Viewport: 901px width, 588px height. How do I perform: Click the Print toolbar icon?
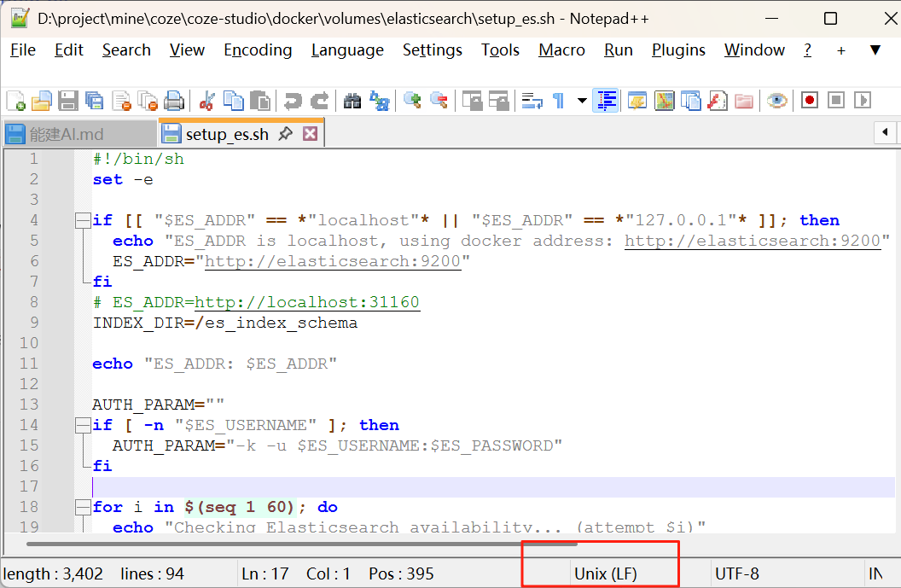(x=173, y=100)
